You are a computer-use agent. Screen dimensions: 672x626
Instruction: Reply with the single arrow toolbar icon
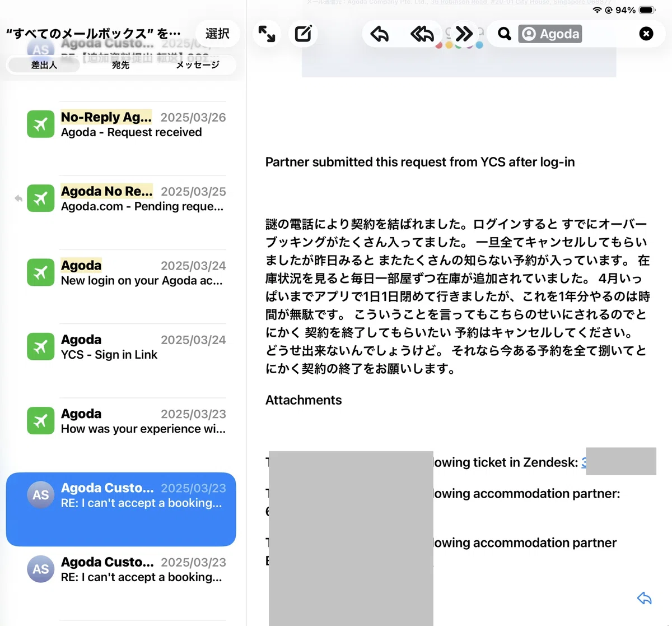click(x=380, y=34)
